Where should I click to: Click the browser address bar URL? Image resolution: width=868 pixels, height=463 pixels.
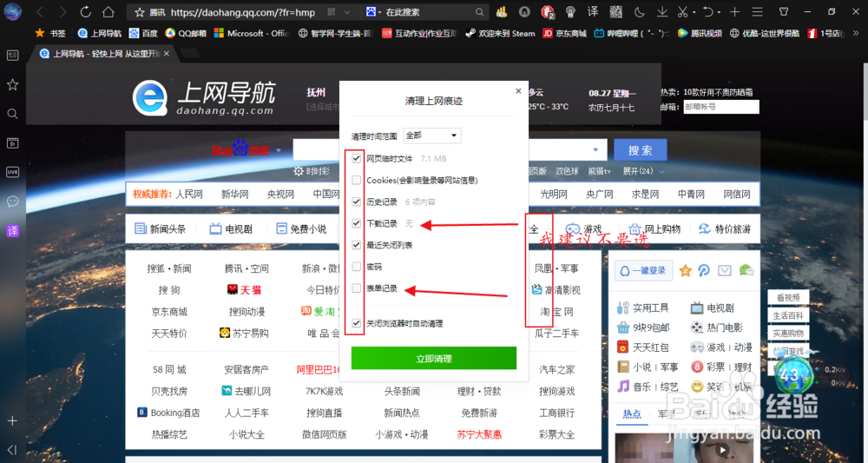tap(242, 11)
